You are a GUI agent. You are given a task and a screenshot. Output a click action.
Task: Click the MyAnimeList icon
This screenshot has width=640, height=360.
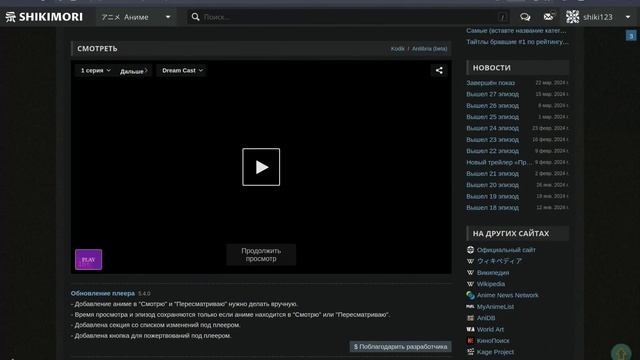470,307
